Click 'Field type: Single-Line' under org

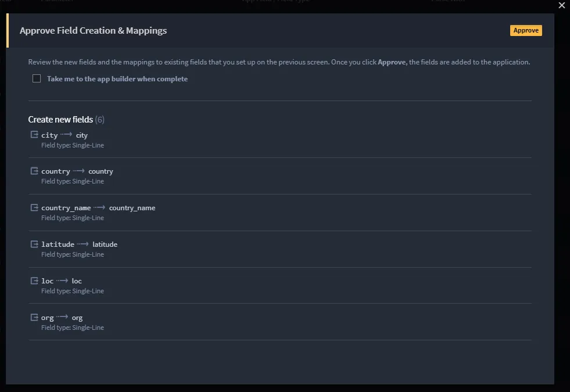73,328
